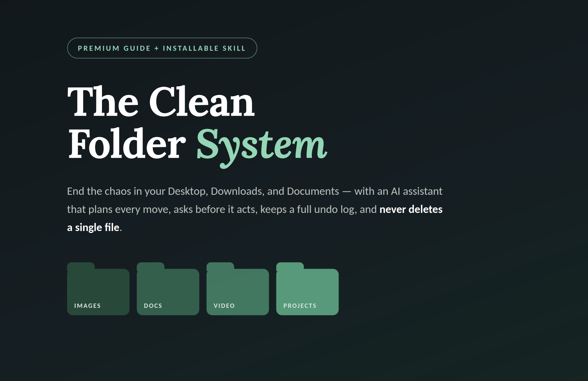
Task: Click the bold text "a single file"
Action: 93,227
